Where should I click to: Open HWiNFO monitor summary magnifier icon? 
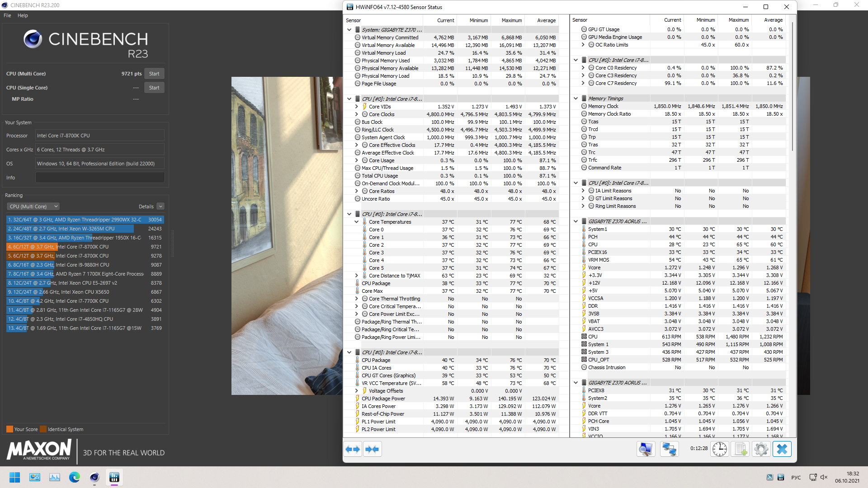click(x=646, y=449)
